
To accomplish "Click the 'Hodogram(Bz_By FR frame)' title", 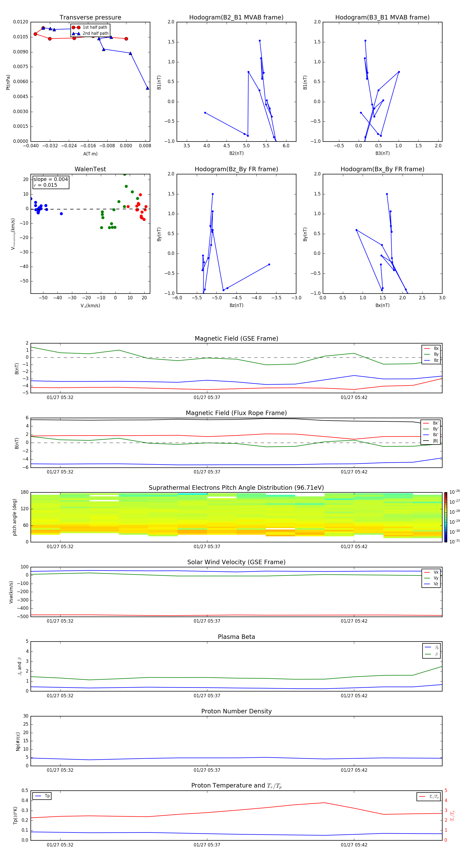I will pyautogui.click(x=236, y=169).
